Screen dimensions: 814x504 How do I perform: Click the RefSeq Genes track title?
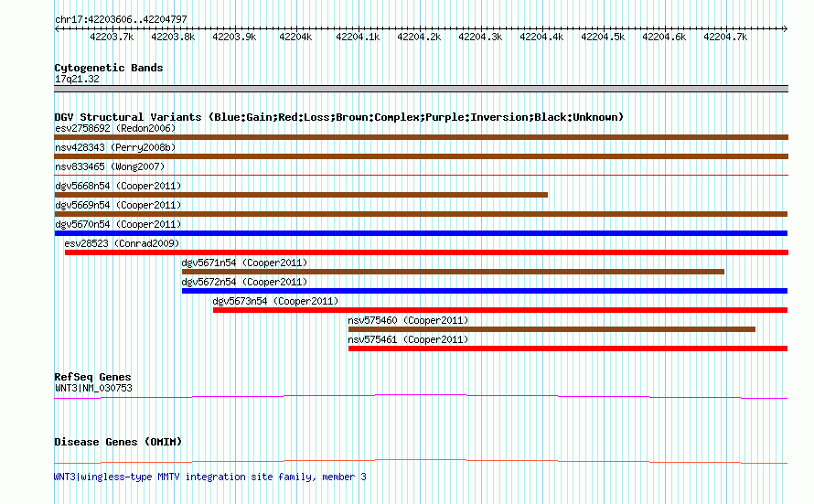point(92,377)
